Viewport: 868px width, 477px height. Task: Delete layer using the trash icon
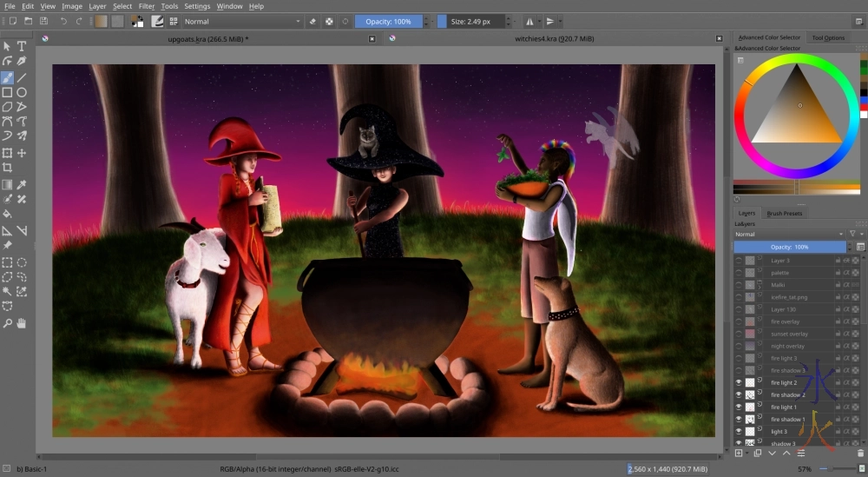(x=860, y=453)
